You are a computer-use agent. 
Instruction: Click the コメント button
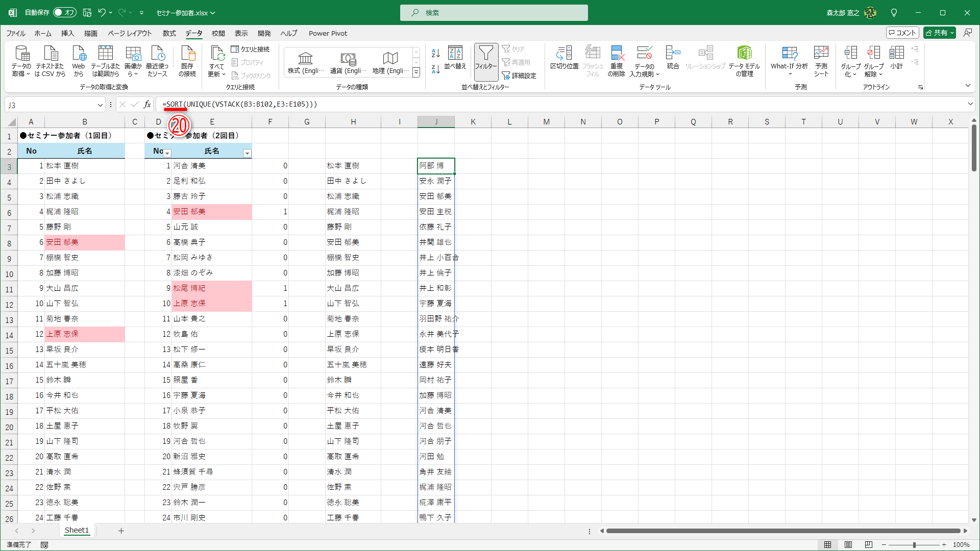(x=902, y=33)
